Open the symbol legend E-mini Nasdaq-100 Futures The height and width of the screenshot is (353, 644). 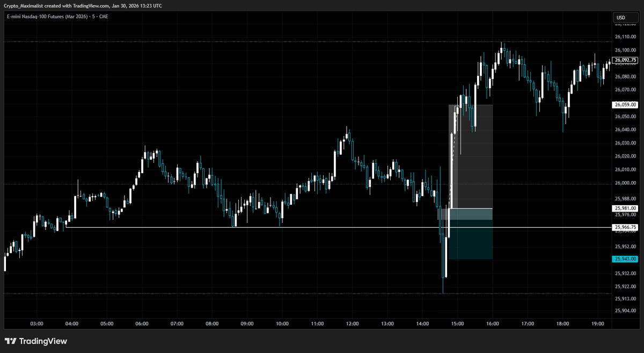[x=45, y=17]
